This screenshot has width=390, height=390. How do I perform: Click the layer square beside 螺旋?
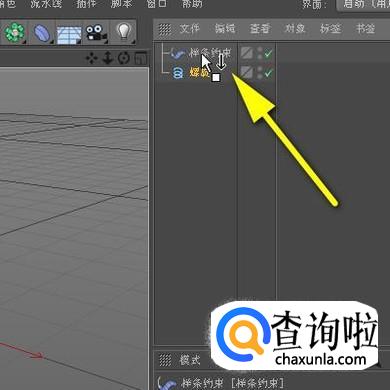pyautogui.click(x=247, y=72)
